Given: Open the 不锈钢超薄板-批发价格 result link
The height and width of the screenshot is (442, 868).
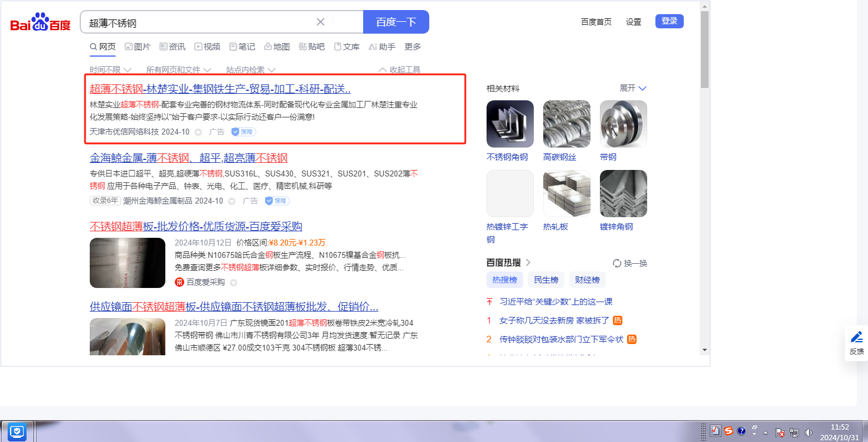Looking at the screenshot, I should point(196,227).
